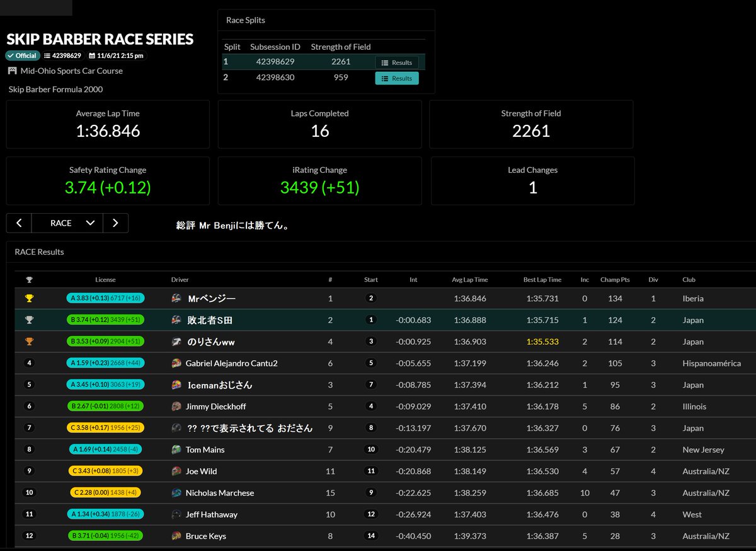Click the list icon before subsession 42398629
Image resolution: width=756 pixels, height=551 pixels.
[47, 55]
